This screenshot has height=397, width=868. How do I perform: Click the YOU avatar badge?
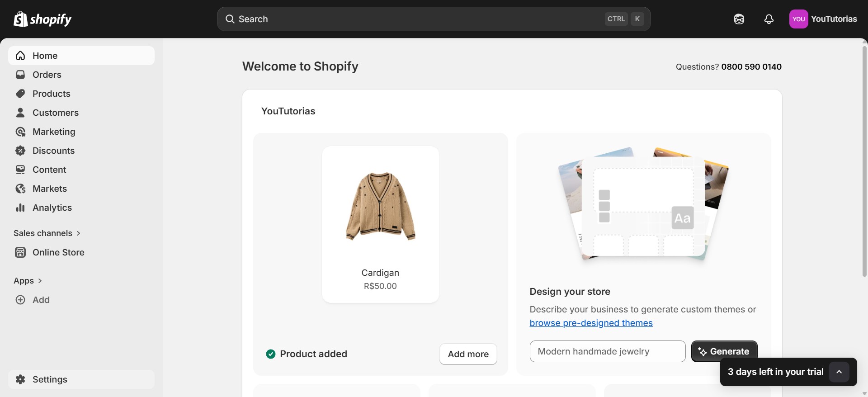(799, 19)
